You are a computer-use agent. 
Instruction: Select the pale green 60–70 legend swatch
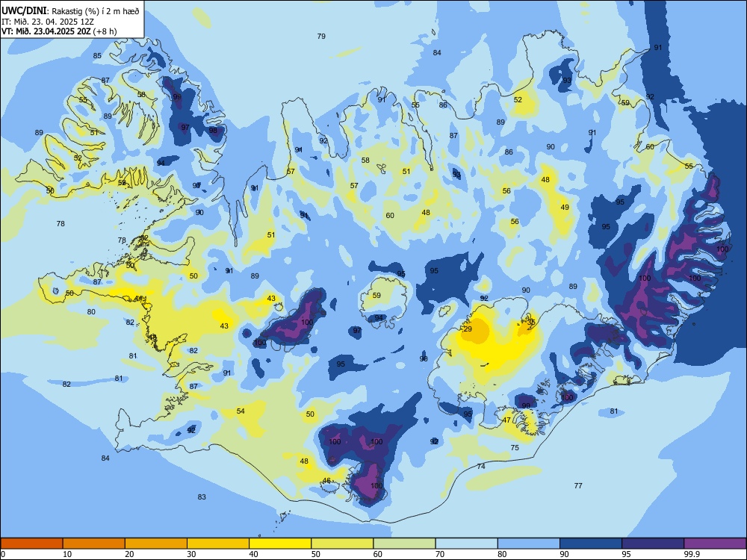tap(404, 544)
